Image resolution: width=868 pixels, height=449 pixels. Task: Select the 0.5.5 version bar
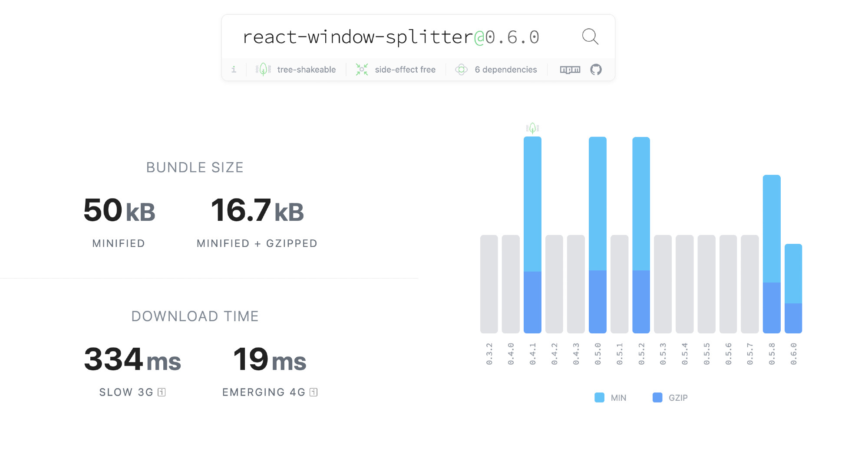coord(706,284)
